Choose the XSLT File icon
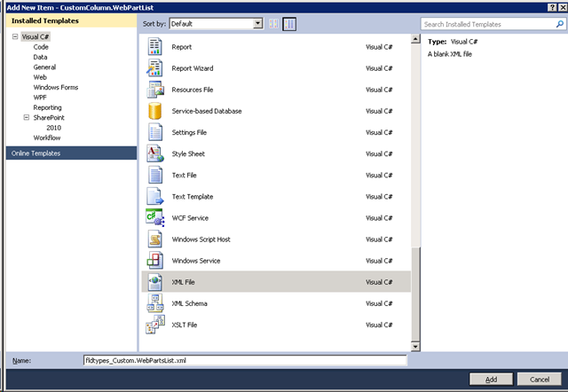 point(155,325)
